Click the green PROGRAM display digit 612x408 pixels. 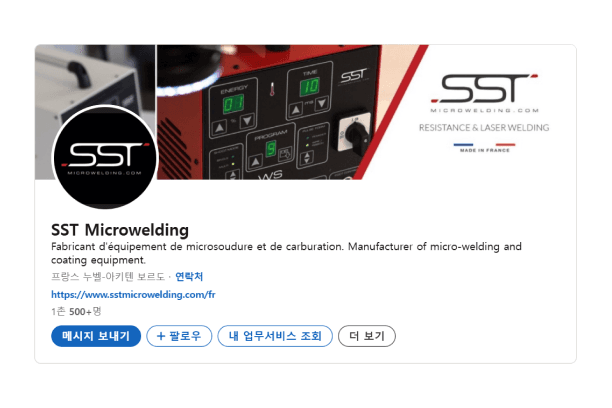pos(270,149)
